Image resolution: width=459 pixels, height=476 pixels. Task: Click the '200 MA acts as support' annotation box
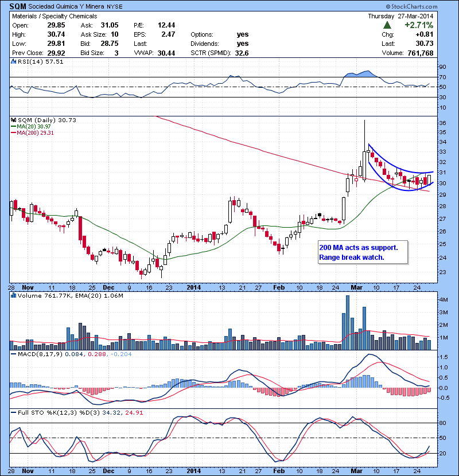click(x=363, y=252)
